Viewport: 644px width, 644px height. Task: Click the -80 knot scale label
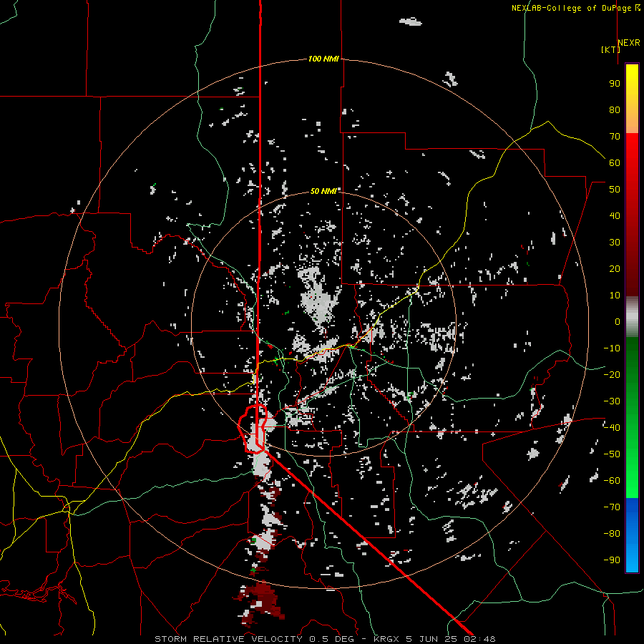[612, 534]
